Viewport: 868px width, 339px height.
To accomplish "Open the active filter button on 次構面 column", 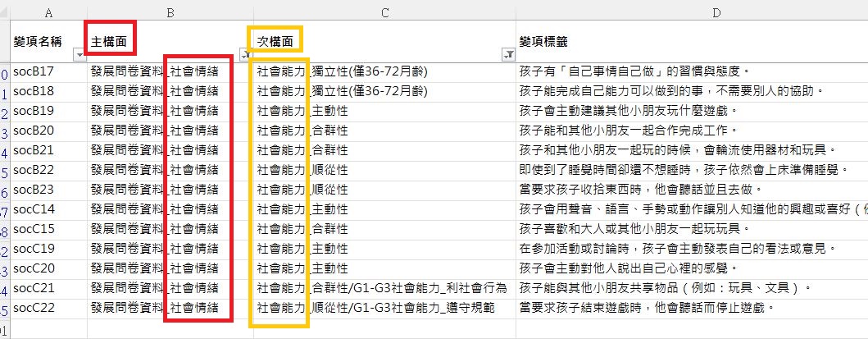I will pyautogui.click(x=508, y=55).
